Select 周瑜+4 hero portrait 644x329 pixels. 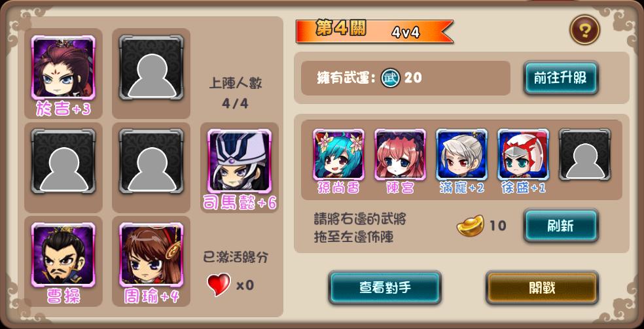pyautogui.click(x=151, y=254)
